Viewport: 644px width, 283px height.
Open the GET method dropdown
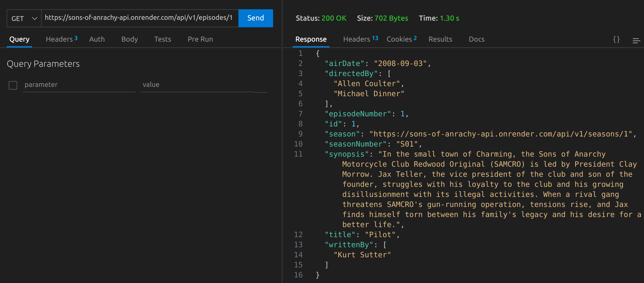tap(24, 18)
